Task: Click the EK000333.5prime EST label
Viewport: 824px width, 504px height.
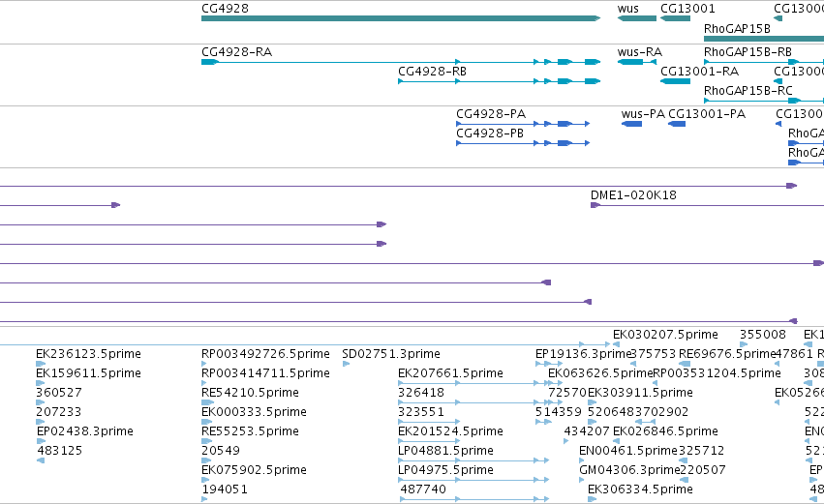Action: pyautogui.click(x=254, y=412)
